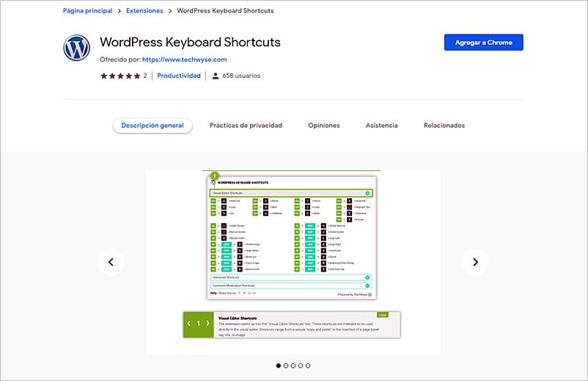The width and height of the screenshot is (588, 381).
Task: Navigate to Extensiones breadcrumb link
Action: pyautogui.click(x=144, y=11)
